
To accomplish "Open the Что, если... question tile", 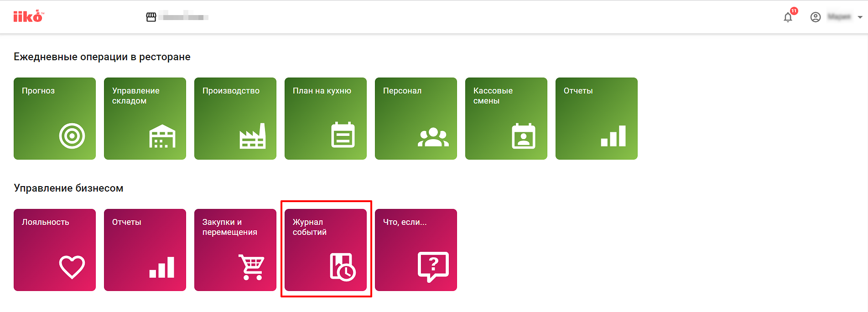I will point(416,250).
